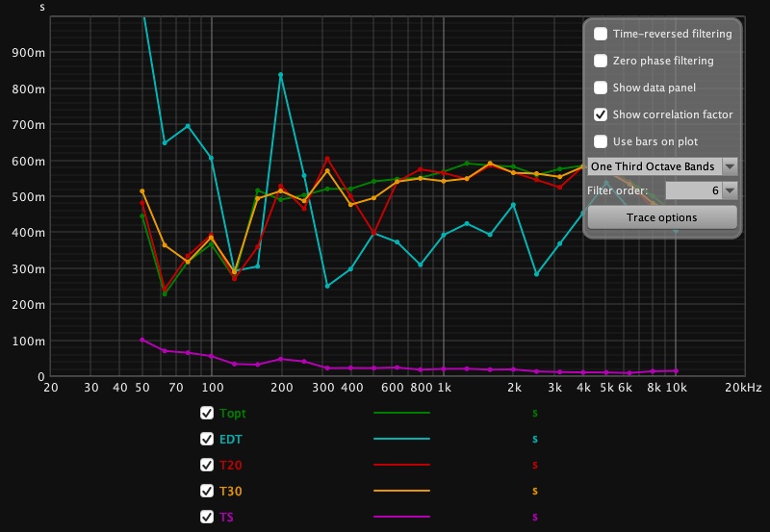Hide the Topt trace via its checkbox
Screen dimensions: 770x532
pos(206,413)
